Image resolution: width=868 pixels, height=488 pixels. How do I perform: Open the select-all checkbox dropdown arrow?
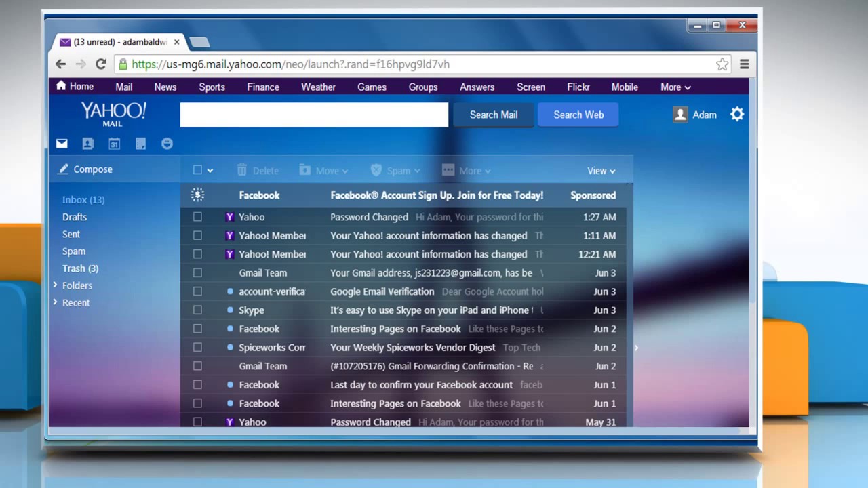(x=210, y=171)
